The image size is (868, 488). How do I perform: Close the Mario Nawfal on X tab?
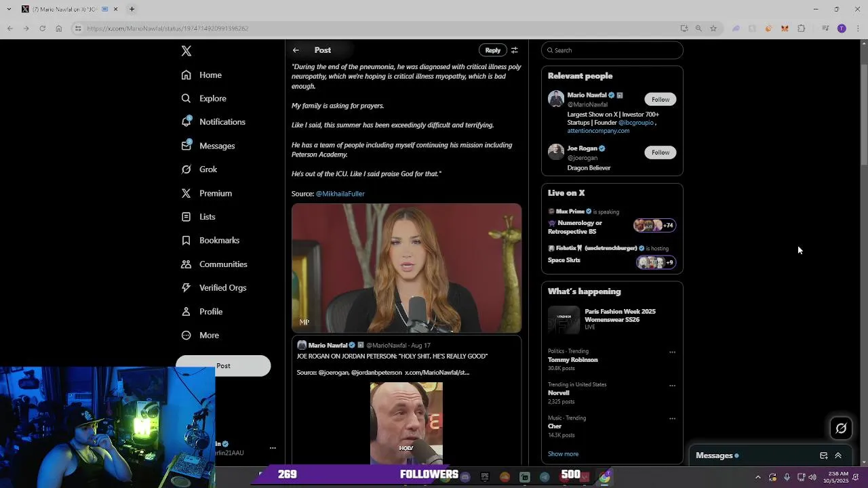click(x=115, y=9)
